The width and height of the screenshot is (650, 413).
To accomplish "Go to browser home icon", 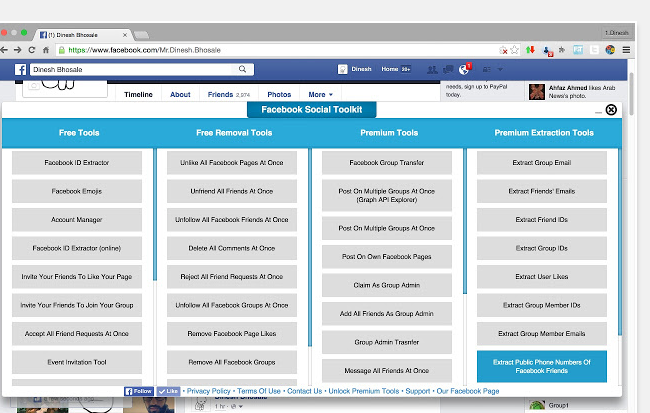I will click(x=46, y=50).
